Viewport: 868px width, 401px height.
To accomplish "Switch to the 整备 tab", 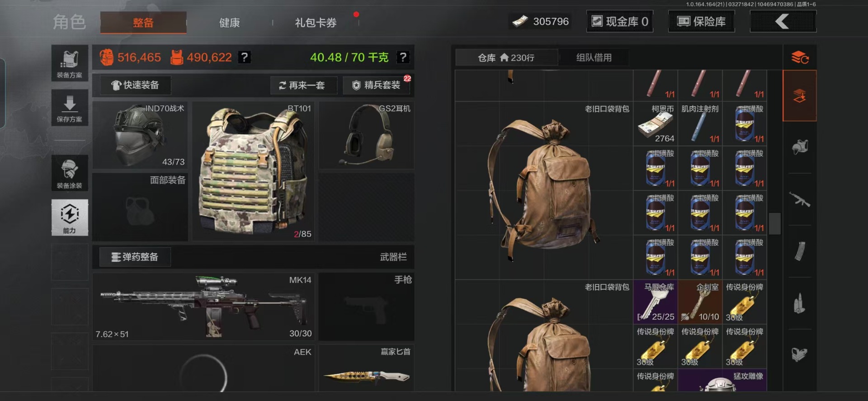I will click(x=143, y=23).
